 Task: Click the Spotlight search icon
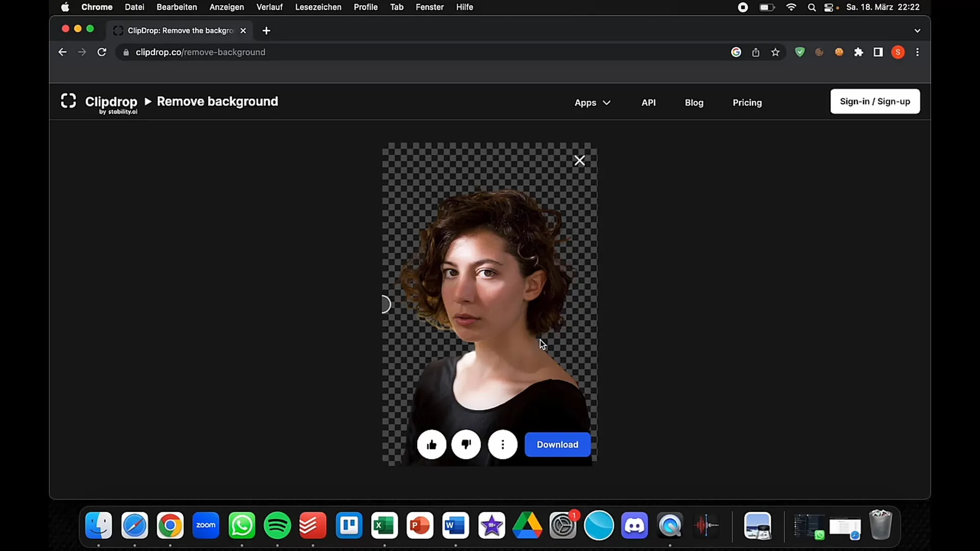coord(812,7)
